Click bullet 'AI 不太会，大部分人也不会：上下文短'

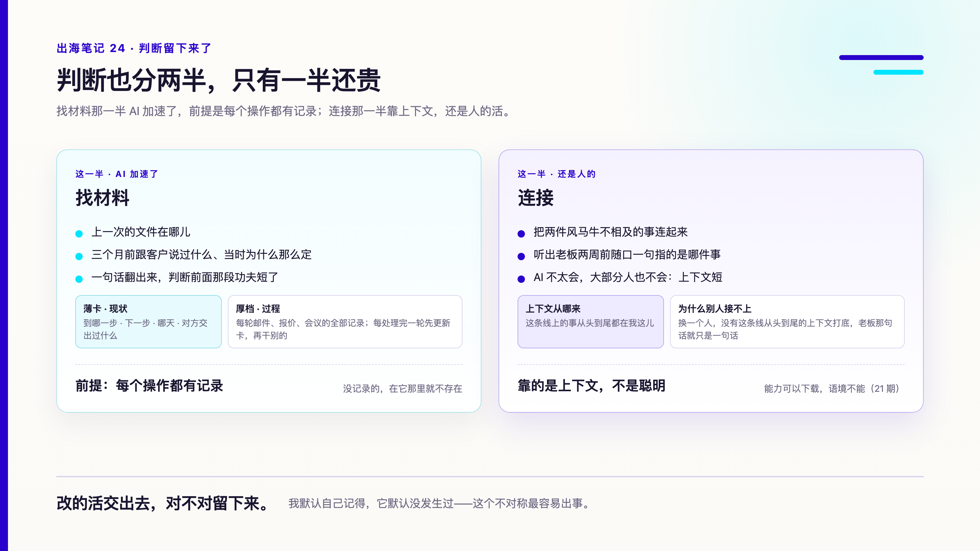point(628,277)
